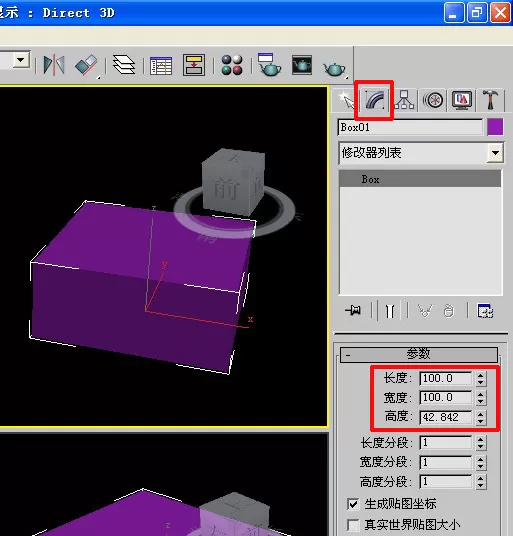Decrease 高度分段 with spinner down arrow
The height and width of the screenshot is (536, 513).
tap(481, 485)
